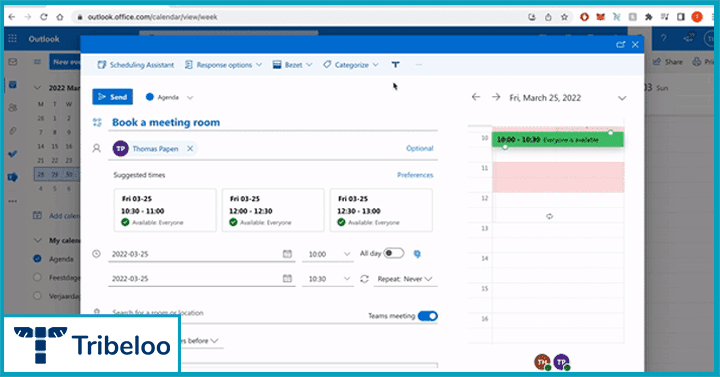This screenshot has width=720, height=377.
Task: Open the Preferences link
Action: click(x=415, y=175)
